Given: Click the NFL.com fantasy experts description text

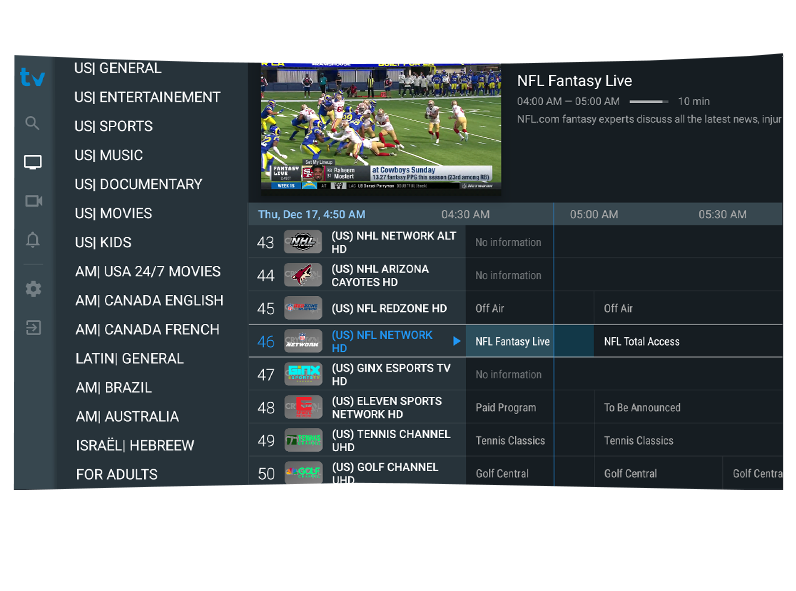Looking at the screenshot, I should pyautogui.click(x=649, y=119).
